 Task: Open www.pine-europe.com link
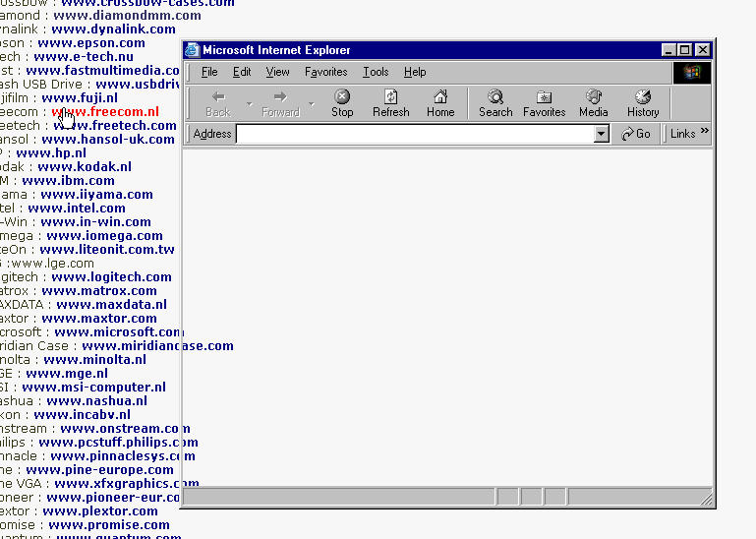point(100,470)
